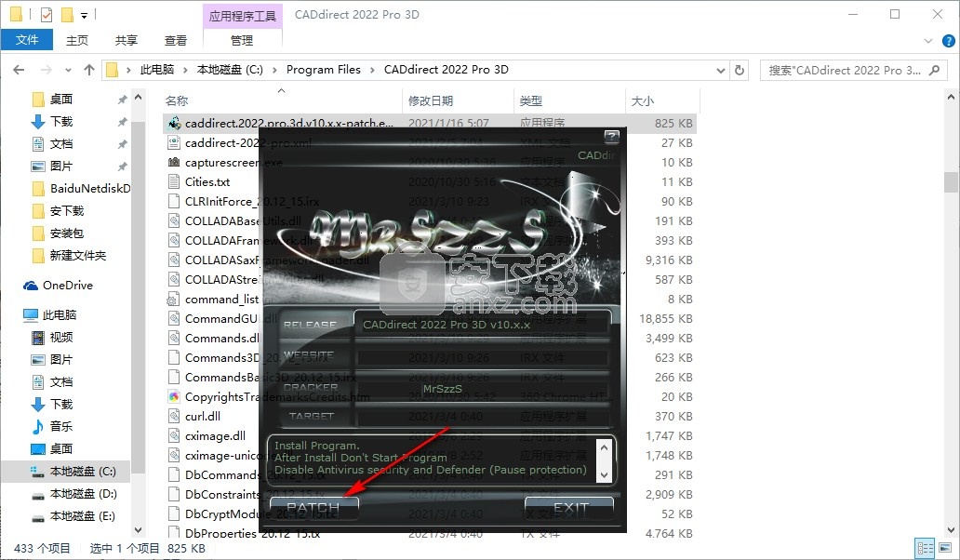Select the caddirect patch exe file icon
Viewport: 960px width, 560px height.
[174, 123]
